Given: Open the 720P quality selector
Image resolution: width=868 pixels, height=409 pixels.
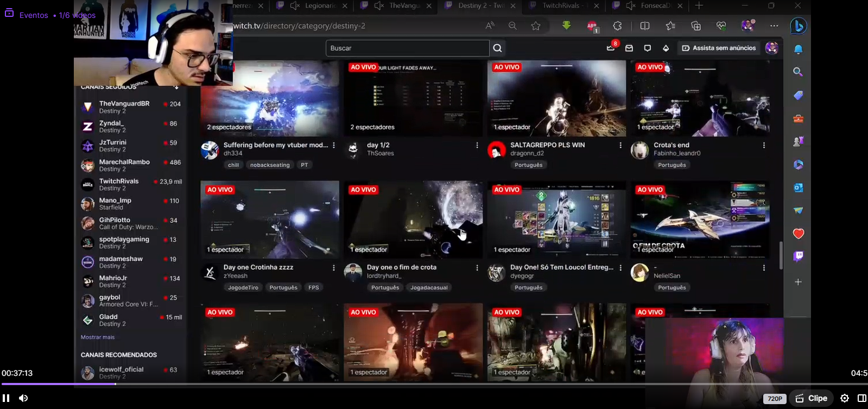Looking at the screenshot, I should [775, 399].
